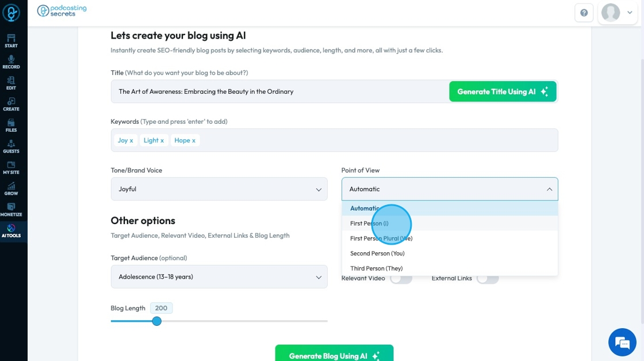Open Monetize section in sidebar
Viewport: 644px width, 361px height.
(11, 210)
